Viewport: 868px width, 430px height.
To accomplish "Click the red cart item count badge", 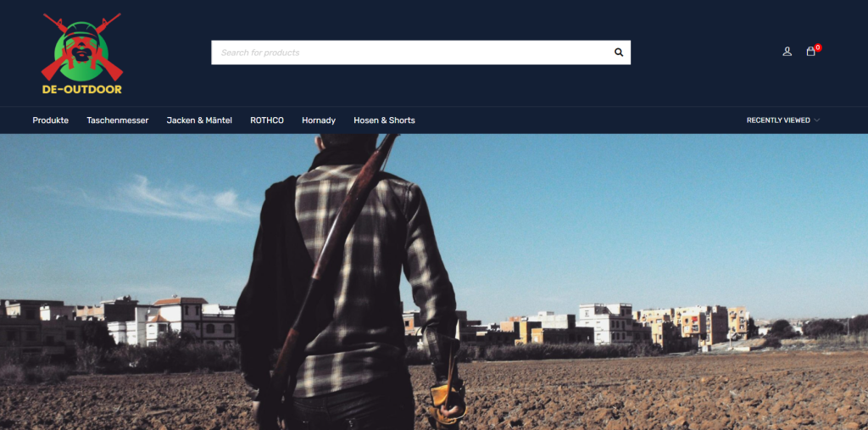I will click(x=817, y=47).
